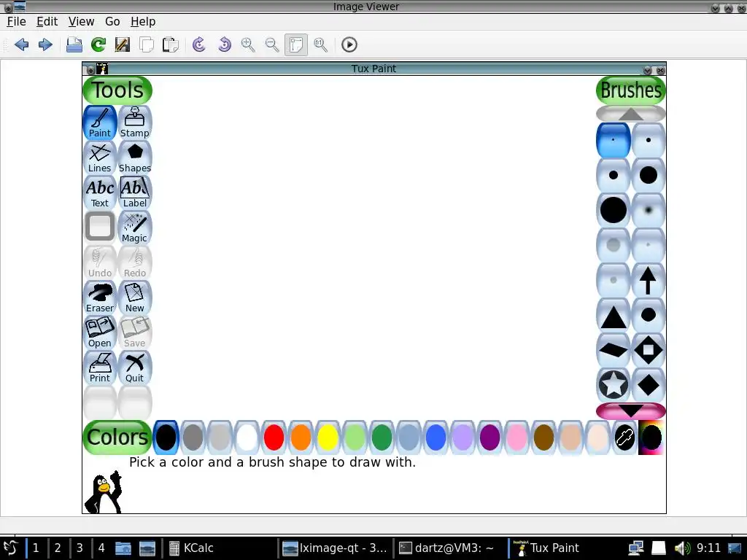Select the Paint tool in Tux Paint
The height and width of the screenshot is (560, 747).
[100, 122]
